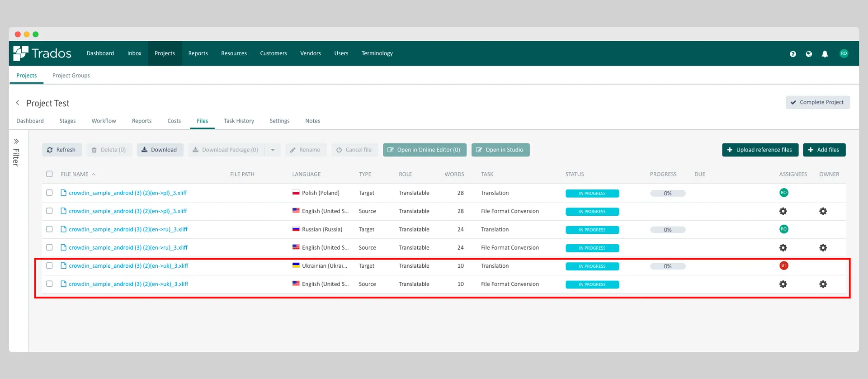Click assignees gear icon in (en->uk) source row
The image size is (868, 379).
tap(783, 284)
